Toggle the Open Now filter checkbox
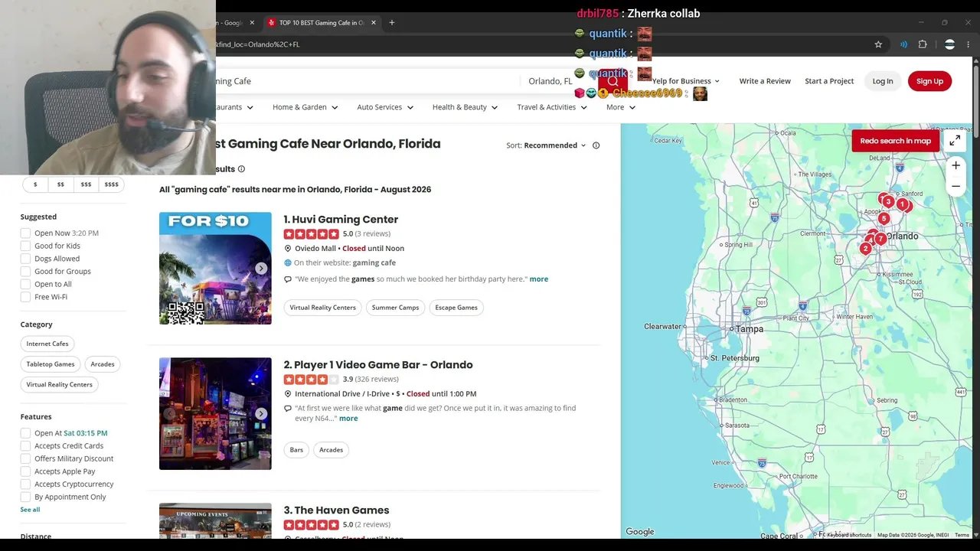 click(x=25, y=233)
